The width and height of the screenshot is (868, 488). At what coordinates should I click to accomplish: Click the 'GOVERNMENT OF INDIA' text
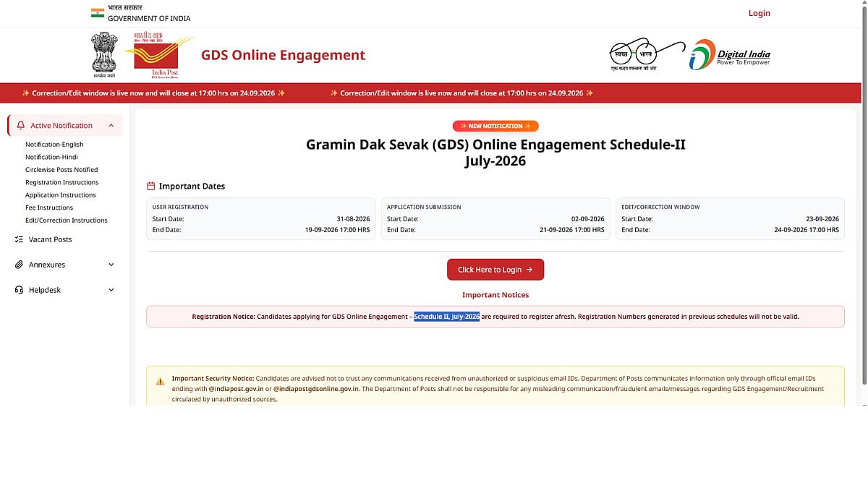(x=149, y=18)
